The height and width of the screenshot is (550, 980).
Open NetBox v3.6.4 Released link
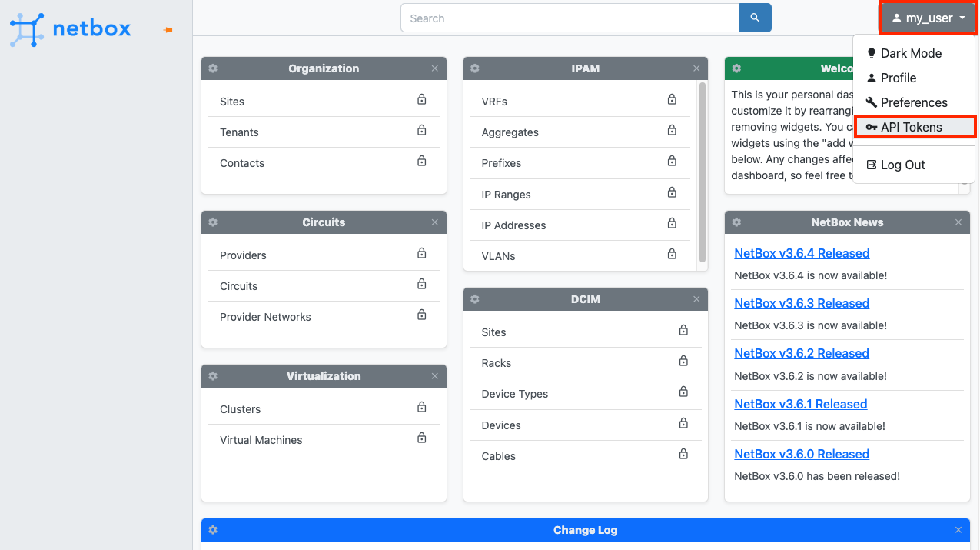click(x=802, y=253)
